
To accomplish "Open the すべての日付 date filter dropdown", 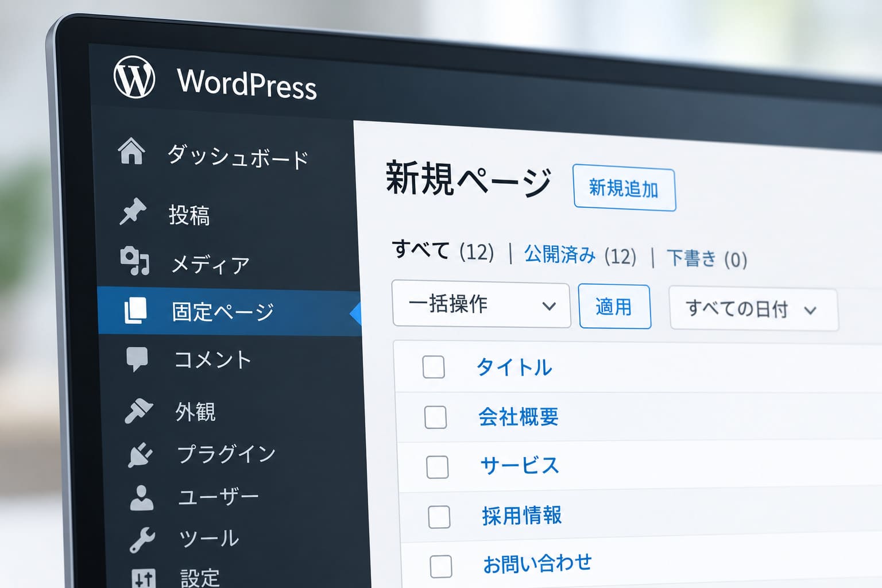I will [754, 309].
